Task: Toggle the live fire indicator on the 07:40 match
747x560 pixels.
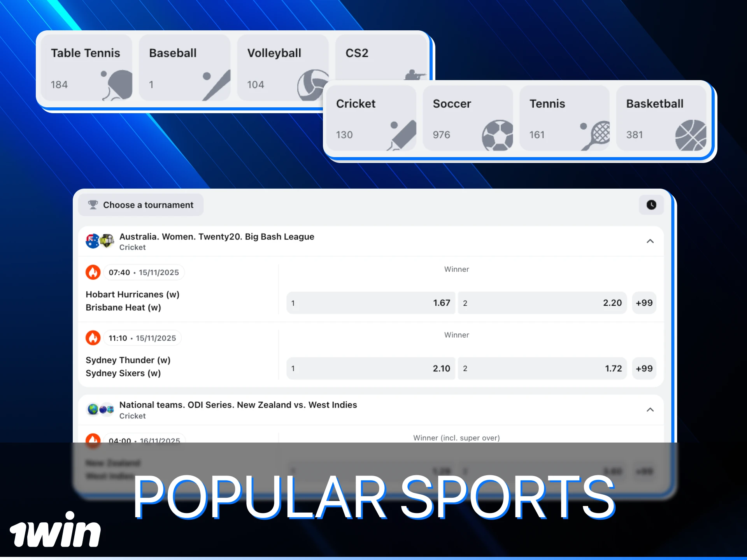Action: [93, 272]
